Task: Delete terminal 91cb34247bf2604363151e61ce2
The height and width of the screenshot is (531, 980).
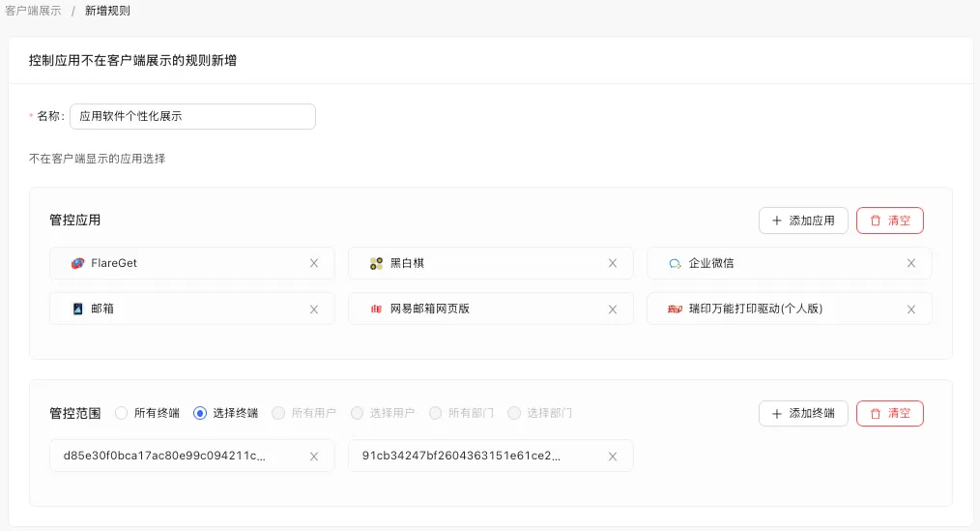Action: 612,456
